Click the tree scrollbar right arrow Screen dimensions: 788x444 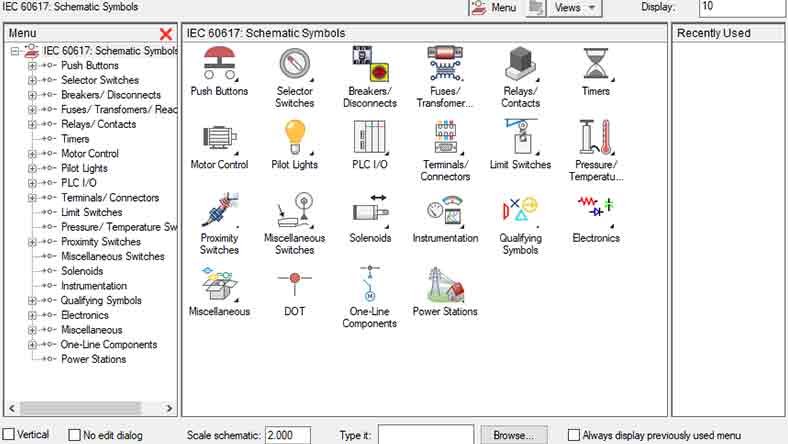[169, 408]
